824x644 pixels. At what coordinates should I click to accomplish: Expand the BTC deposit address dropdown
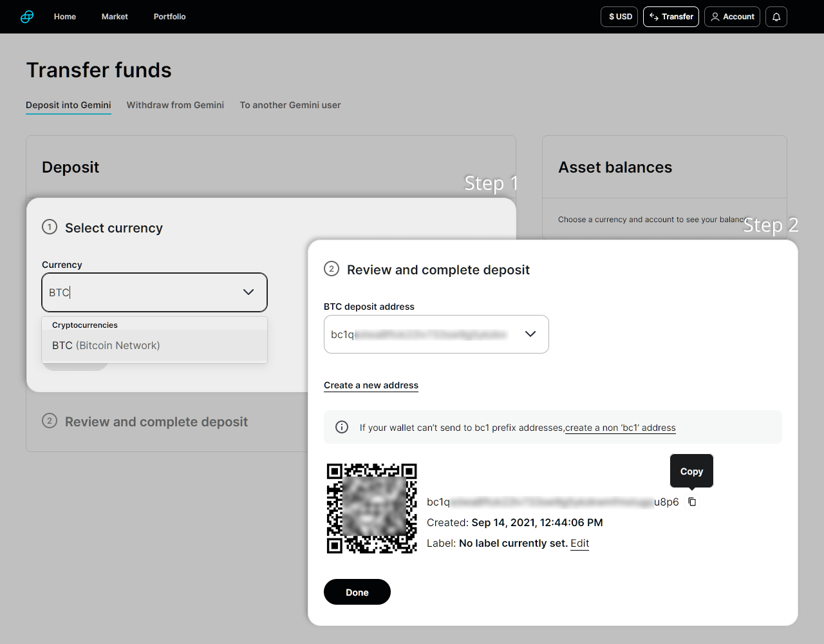(530, 334)
